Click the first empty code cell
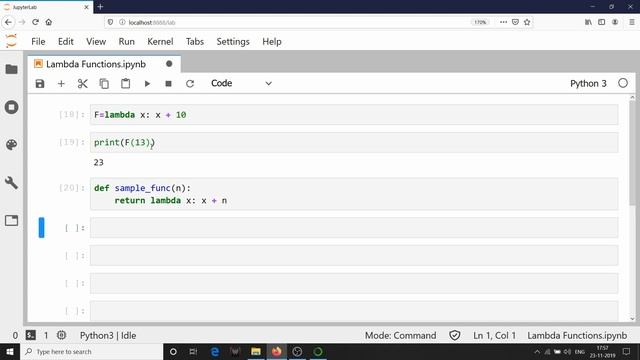Viewport: 640px width, 360px height. pyautogui.click(x=354, y=227)
